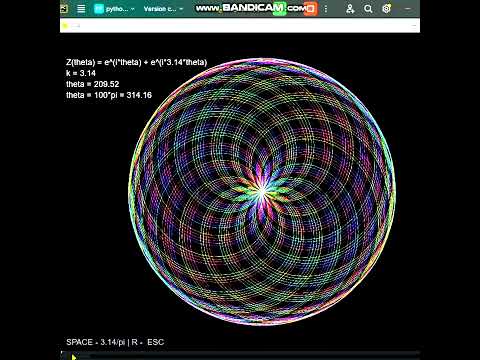Click the 'k = 3.14' text
This screenshot has width=480, height=360.
(81, 73)
